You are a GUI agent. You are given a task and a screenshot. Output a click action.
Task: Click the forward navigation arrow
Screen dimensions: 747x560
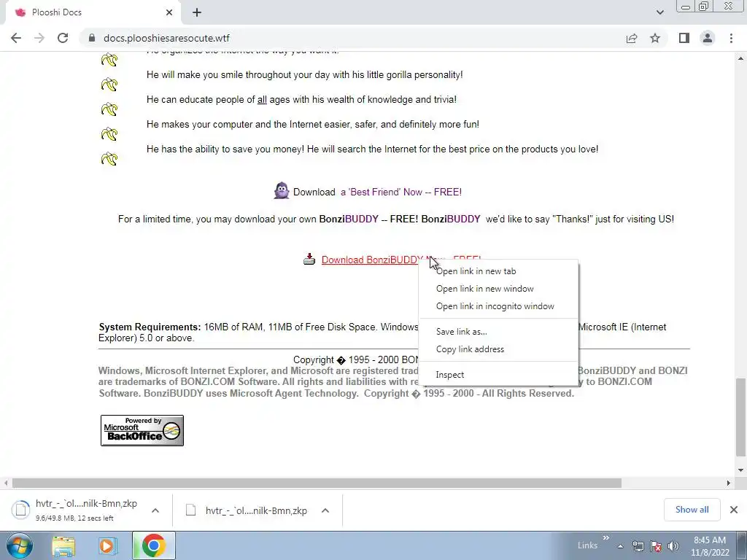39,38
